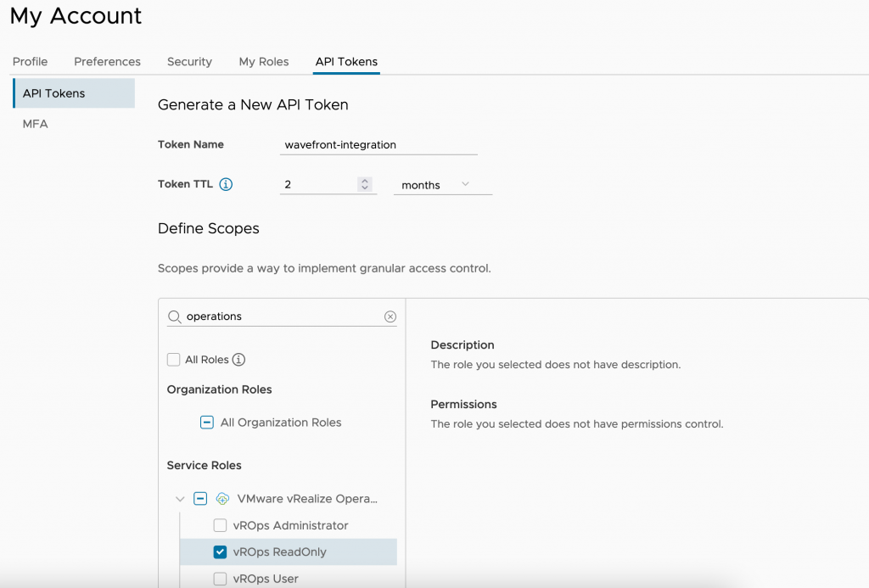Click the Description heading text

click(x=463, y=344)
